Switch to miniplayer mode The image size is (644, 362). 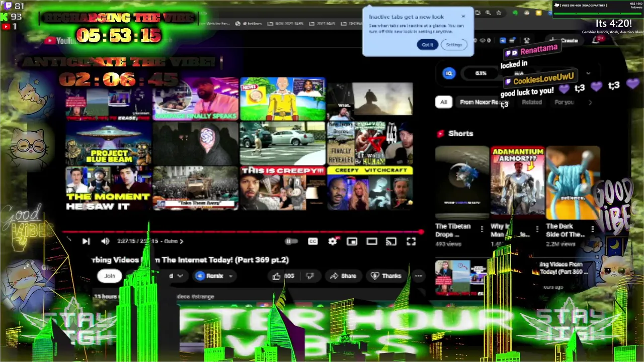click(352, 242)
